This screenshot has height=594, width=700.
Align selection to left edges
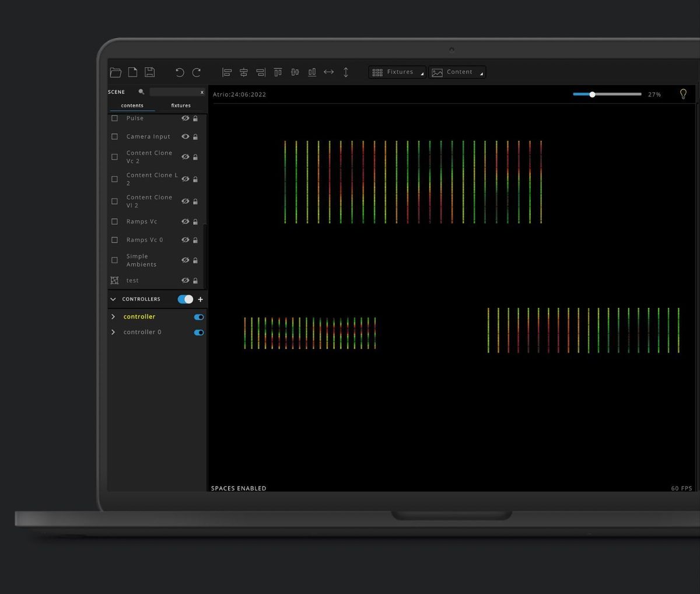click(x=227, y=72)
